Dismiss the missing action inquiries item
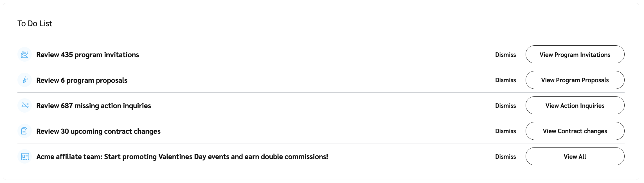This screenshot has width=644, height=183. point(505,106)
